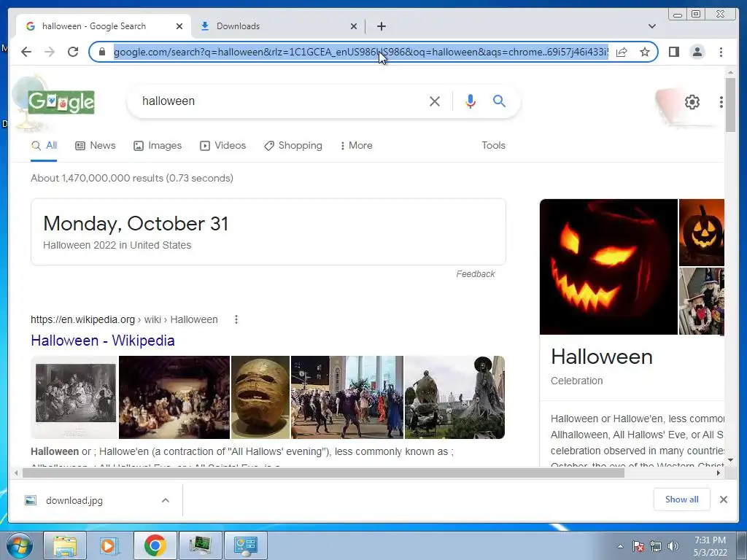
Task: Switch to the Videos results tab
Action: 223,146
